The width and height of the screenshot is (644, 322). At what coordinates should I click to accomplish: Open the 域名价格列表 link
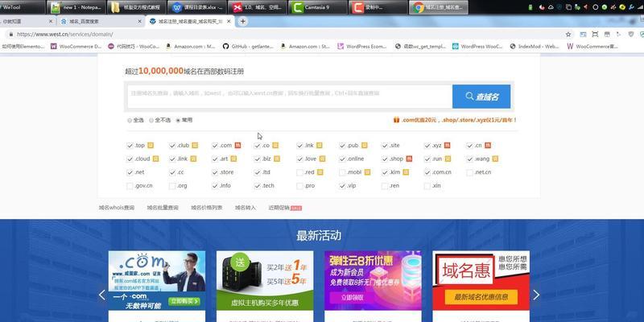[x=207, y=208]
